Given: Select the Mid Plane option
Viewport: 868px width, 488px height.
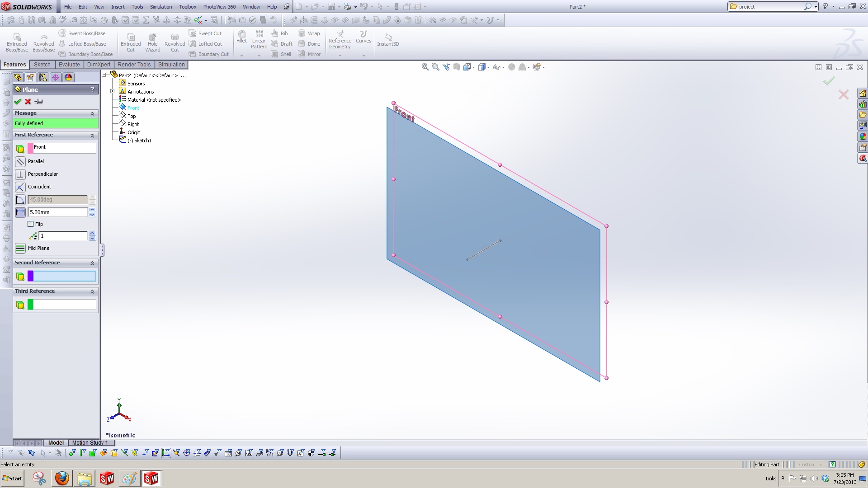Looking at the screenshot, I should click(x=20, y=248).
